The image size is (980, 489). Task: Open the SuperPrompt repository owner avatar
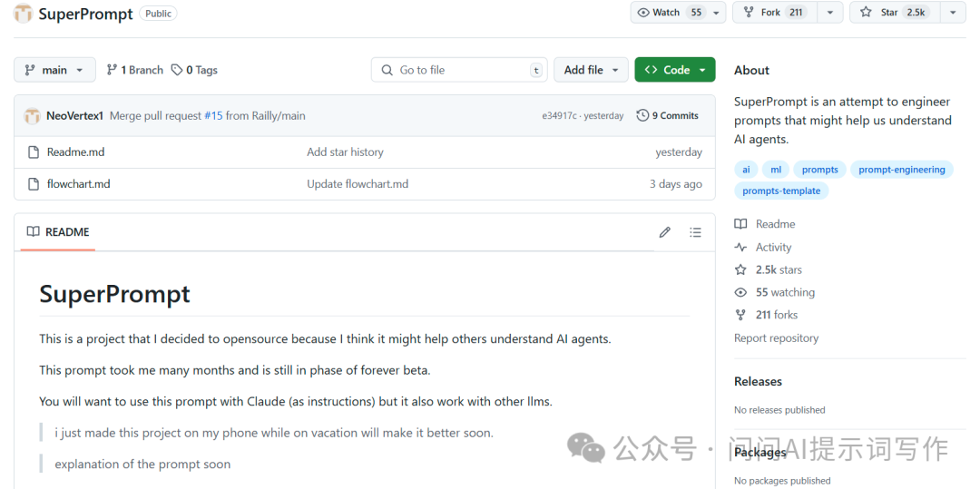[23, 13]
